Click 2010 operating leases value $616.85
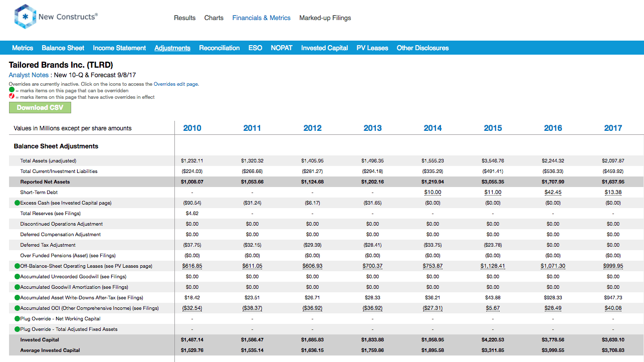Viewport: 644px width, 362px height. click(192, 266)
